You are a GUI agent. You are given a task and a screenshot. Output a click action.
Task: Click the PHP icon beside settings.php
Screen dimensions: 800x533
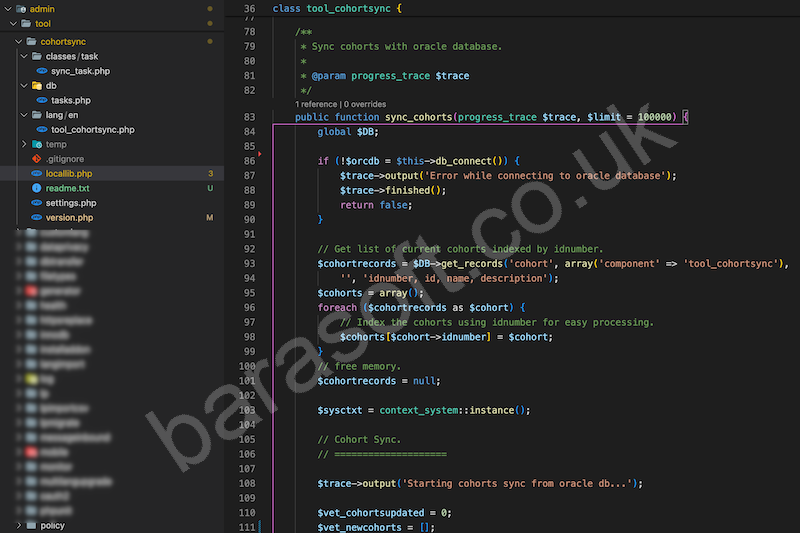tap(37, 203)
